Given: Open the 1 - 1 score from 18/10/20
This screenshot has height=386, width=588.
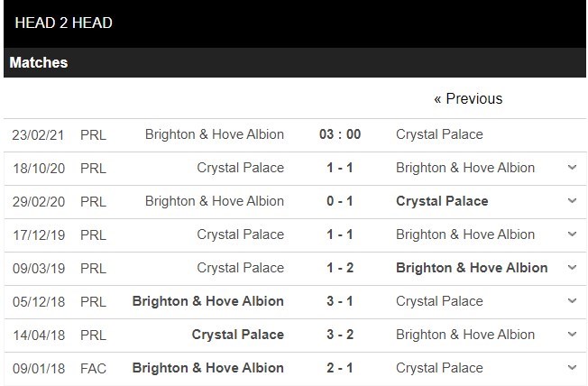Looking at the screenshot, I should [340, 168].
